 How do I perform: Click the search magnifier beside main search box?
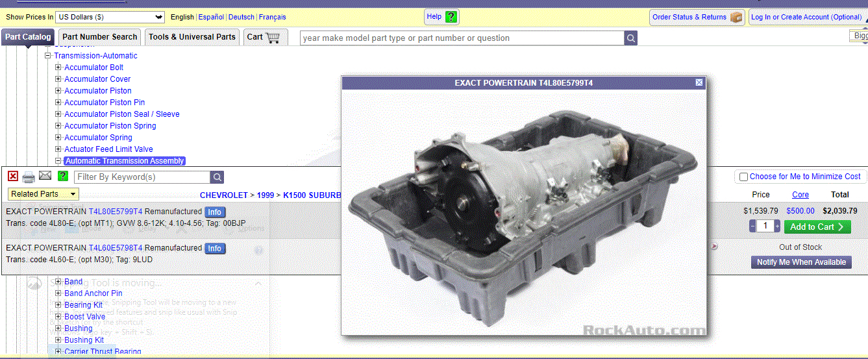tap(631, 38)
